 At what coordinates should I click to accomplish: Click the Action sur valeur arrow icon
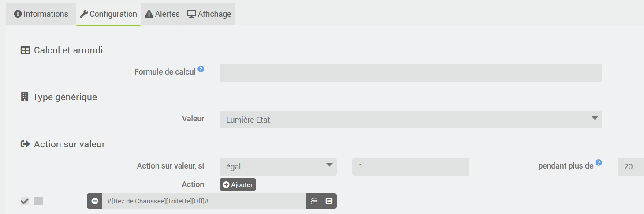25,144
